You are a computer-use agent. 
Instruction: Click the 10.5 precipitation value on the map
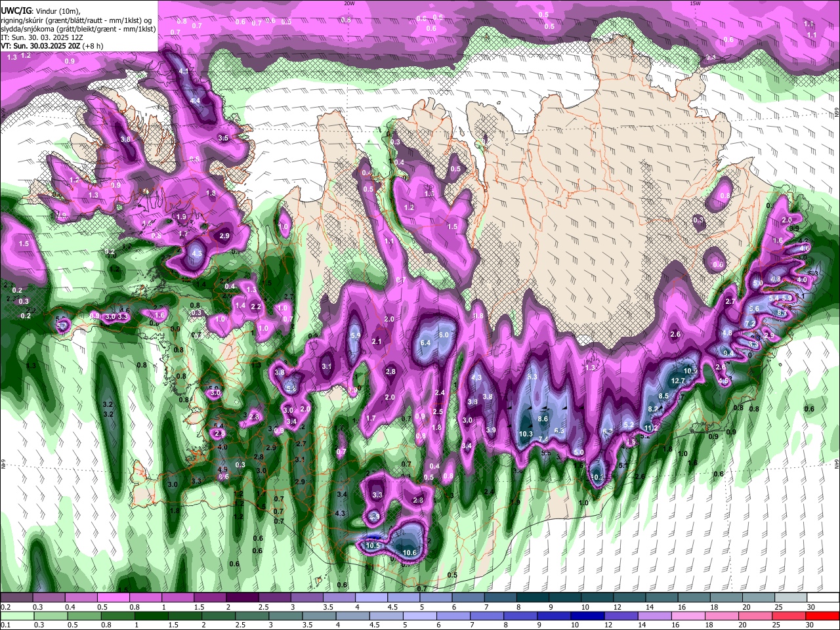[x=373, y=545]
